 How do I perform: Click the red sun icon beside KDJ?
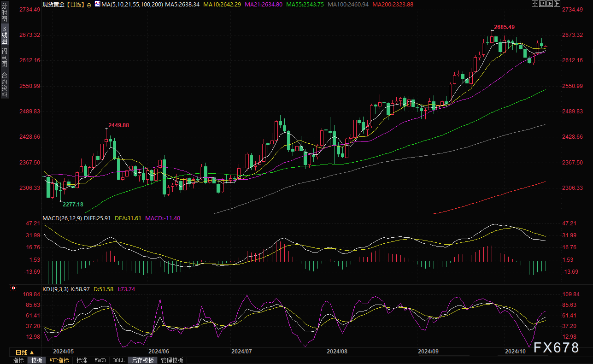[x=13, y=288]
